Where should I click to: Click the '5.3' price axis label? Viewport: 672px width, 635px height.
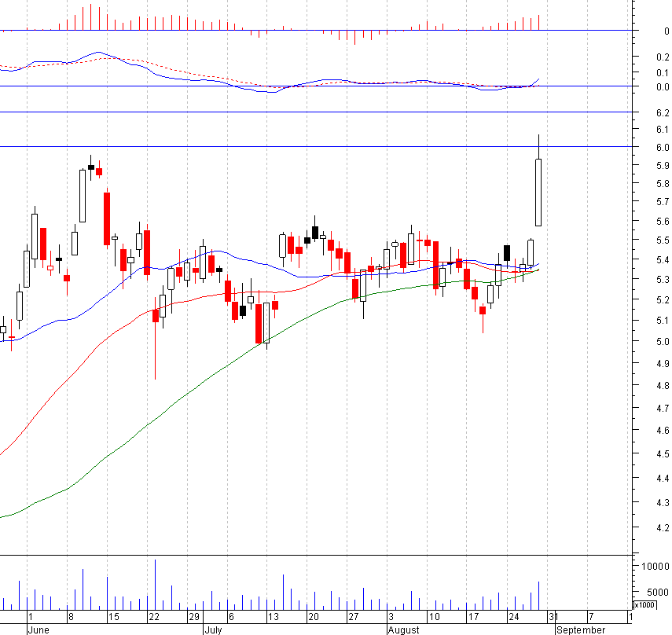click(x=663, y=280)
